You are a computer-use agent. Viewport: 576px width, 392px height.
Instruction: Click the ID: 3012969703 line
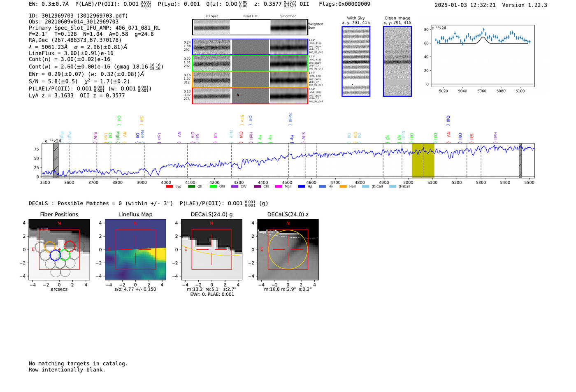[x=78, y=16]
